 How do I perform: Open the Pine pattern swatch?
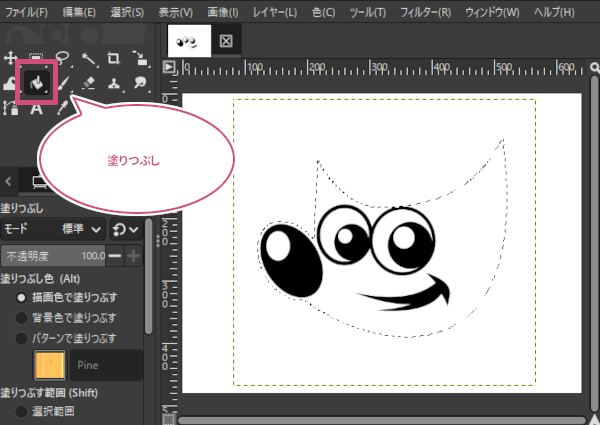(x=49, y=365)
